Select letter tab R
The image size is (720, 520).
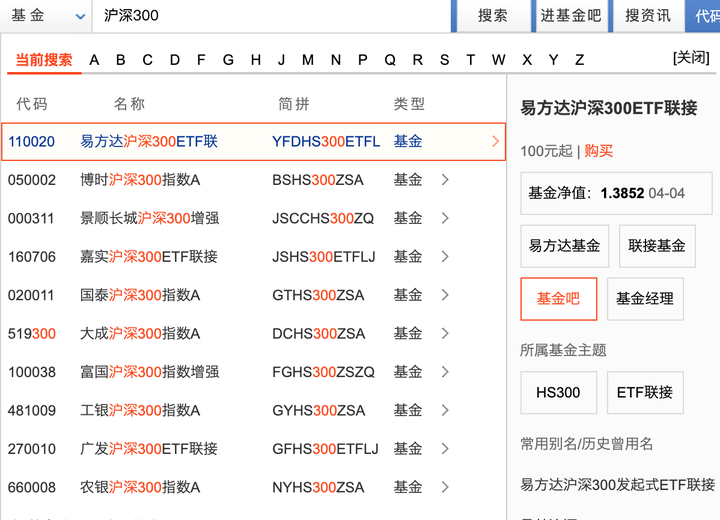(417, 60)
